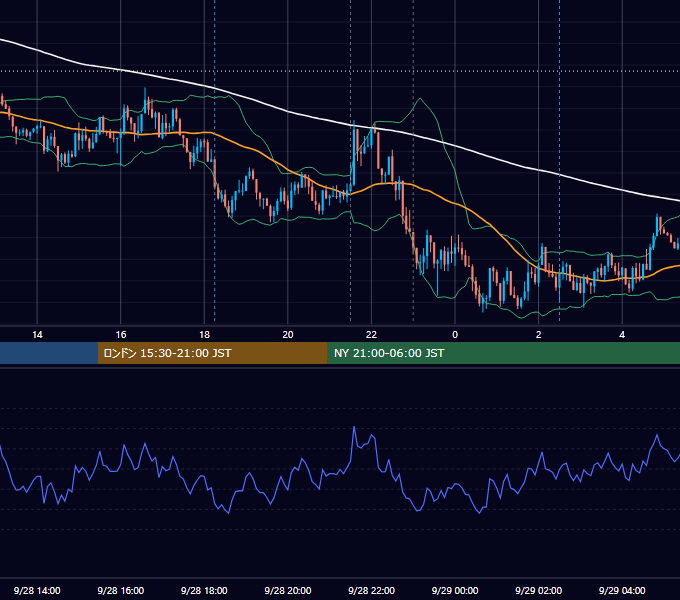Click the hour label 2

[x=539, y=335]
